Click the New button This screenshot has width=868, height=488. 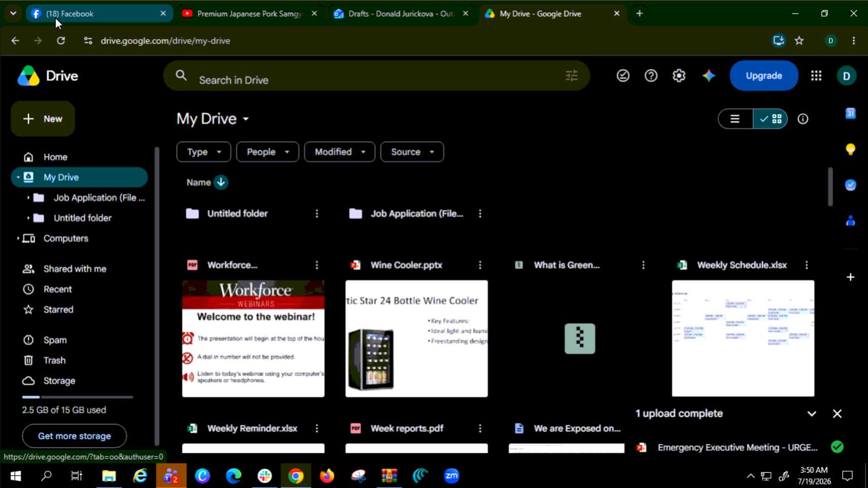pyautogui.click(x=43, y=119)
